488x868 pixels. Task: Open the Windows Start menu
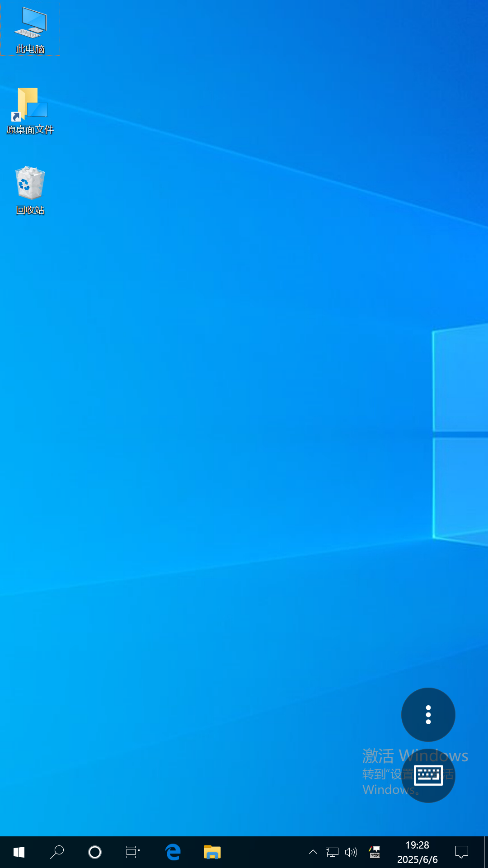click(x=19, y=852)
